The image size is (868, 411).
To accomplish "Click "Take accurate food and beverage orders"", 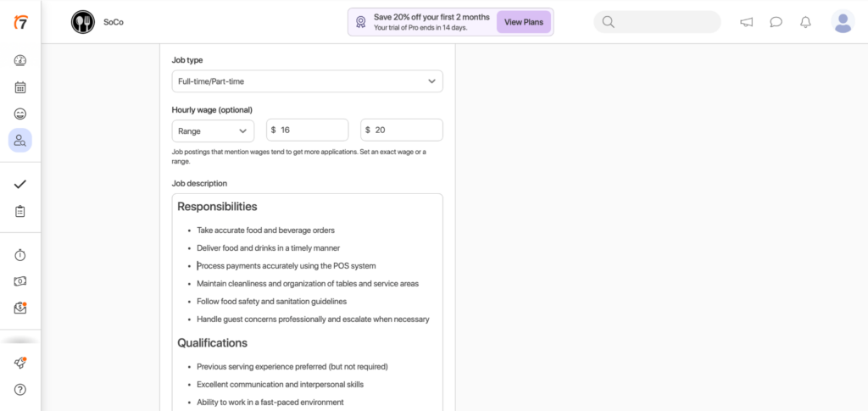I will (265, 230).
